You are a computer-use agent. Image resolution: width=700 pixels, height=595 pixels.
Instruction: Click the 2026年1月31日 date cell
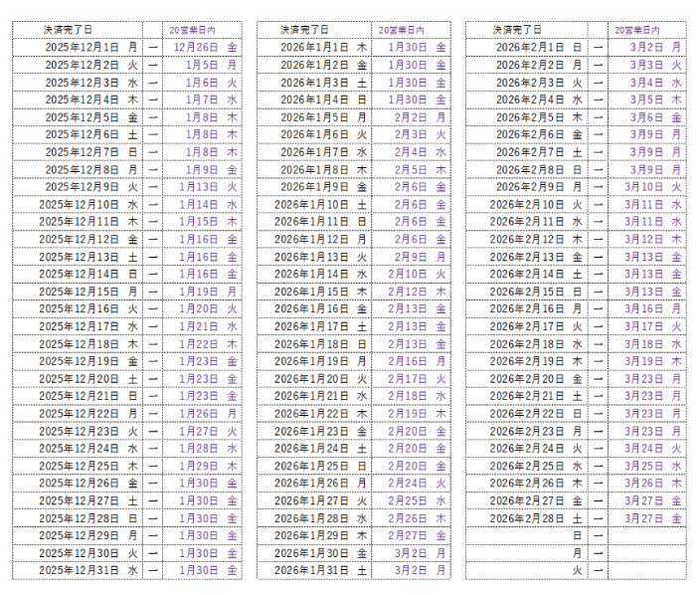pos(313,570)
